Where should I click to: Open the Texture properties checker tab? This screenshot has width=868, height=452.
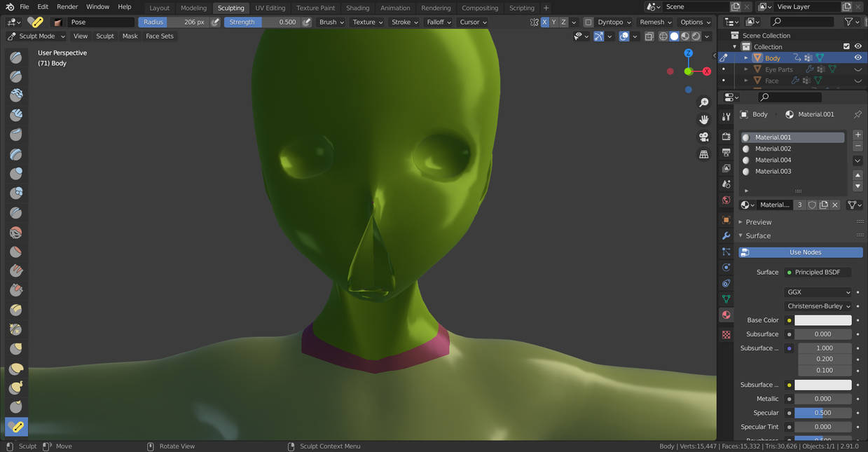726,335
